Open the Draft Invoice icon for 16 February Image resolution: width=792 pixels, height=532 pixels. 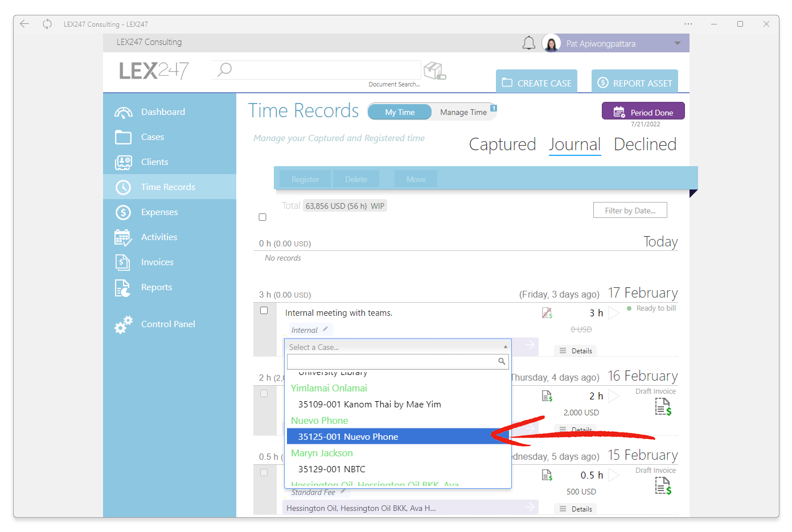pos(663,407)
